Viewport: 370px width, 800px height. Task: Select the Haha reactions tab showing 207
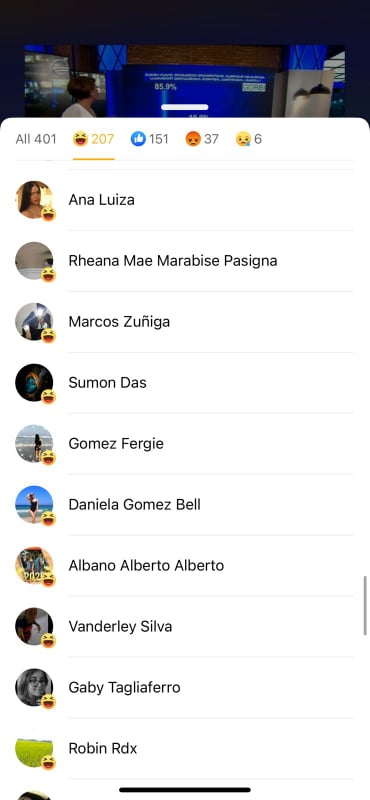pos(93,139)
